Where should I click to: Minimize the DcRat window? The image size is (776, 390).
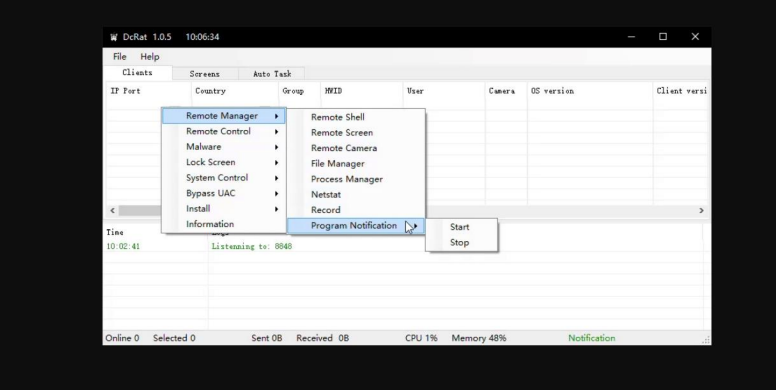pyautogui.click(x=631, y=37)
